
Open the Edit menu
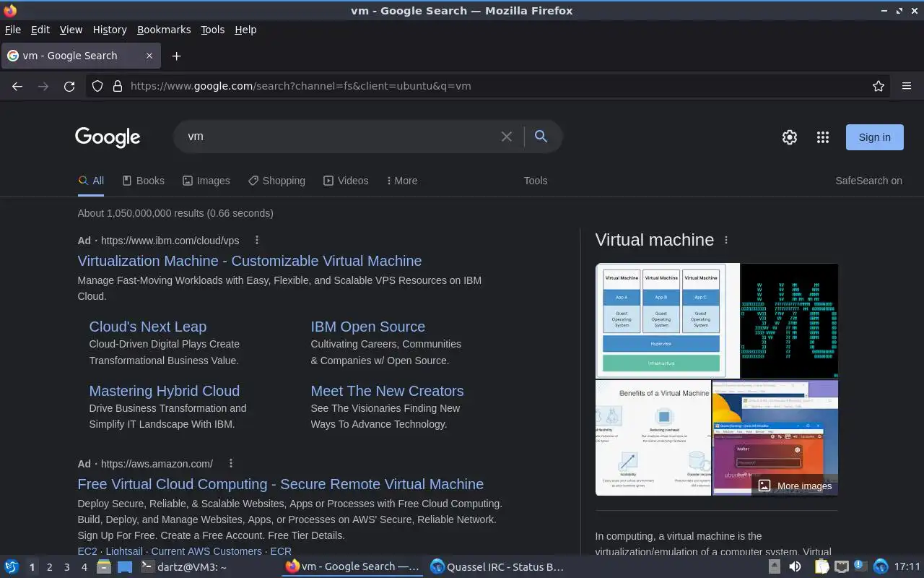(40, 30)
